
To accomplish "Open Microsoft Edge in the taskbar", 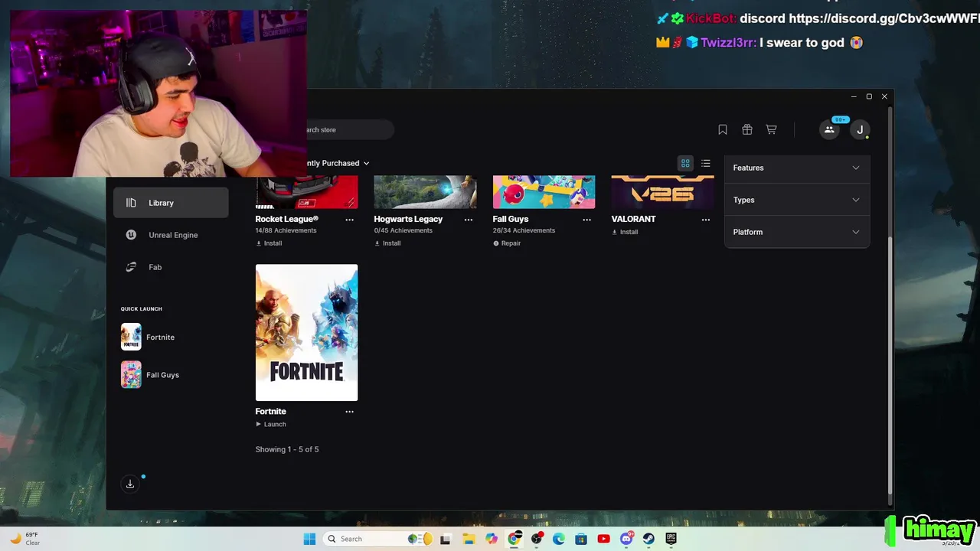I will 559,539.
